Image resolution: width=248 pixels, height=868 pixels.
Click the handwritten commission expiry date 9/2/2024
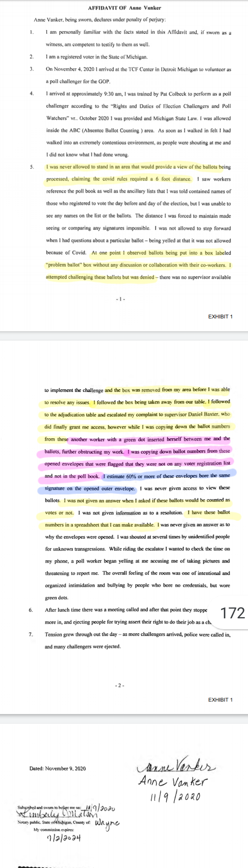point(64,838)
